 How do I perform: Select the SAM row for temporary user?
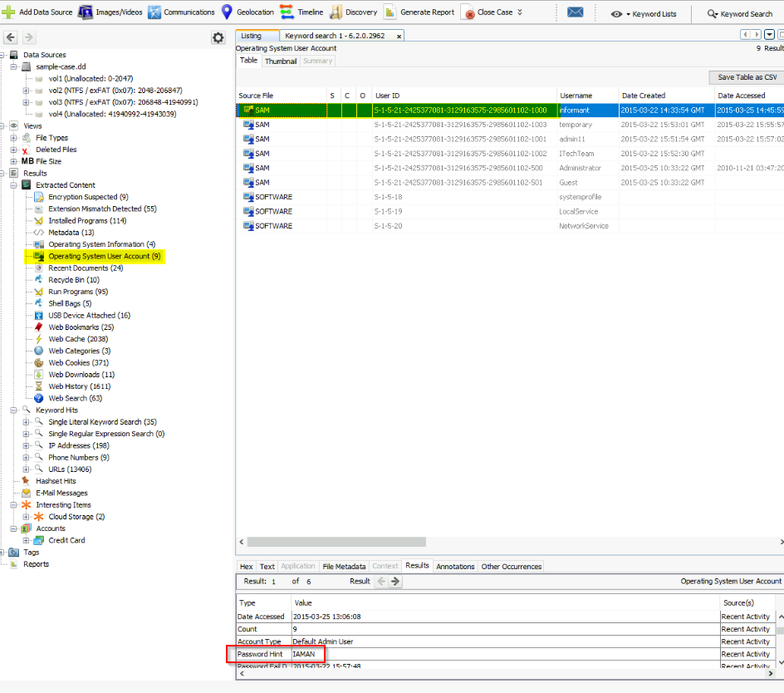[510, 125]
